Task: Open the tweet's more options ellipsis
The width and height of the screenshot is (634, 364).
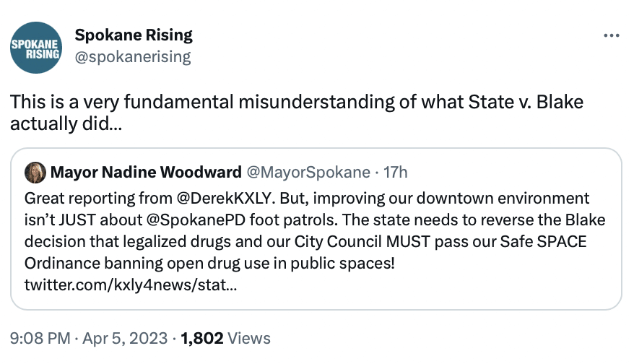Action: [x=611, y=35]
